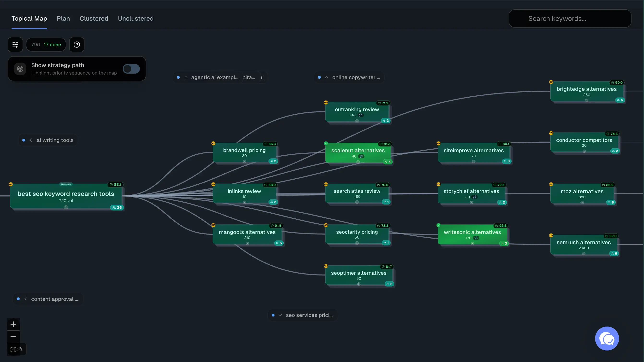Select the seoptimer alternatives node
The height and width of the screenshot is (362, 644).
(x=359, y=275)
